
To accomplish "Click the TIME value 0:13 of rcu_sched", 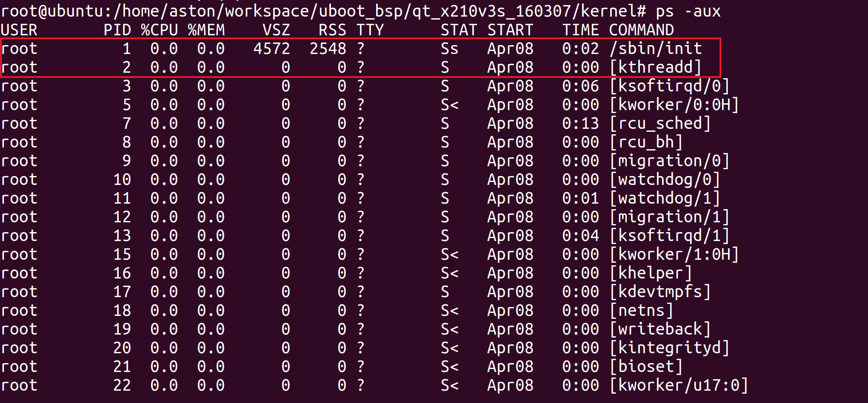I will click(x=580, y=123).
